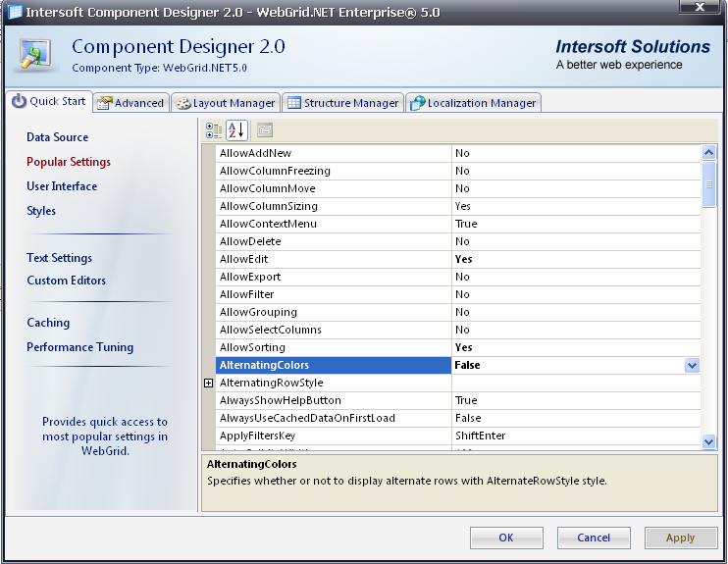Click the Categorized view icon in property toolbar
Image resolution: width=728 pixels, height=564 pixels.
(x=214, y=130)
